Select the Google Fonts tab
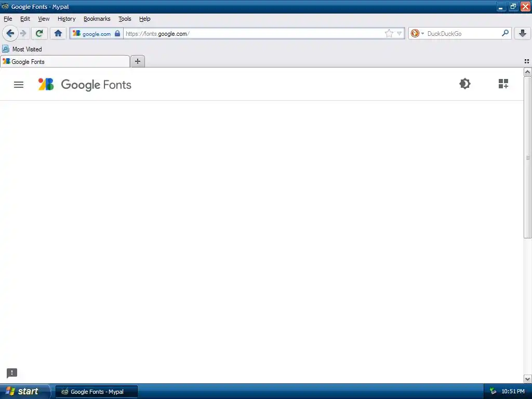Viewport: 532px width, 399px height. coord(65,61)
